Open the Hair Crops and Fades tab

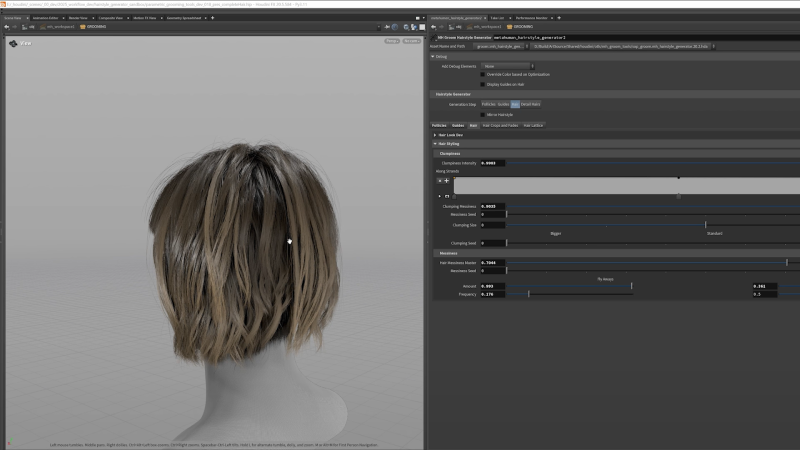pyautogui.click(x=500, y=125)
